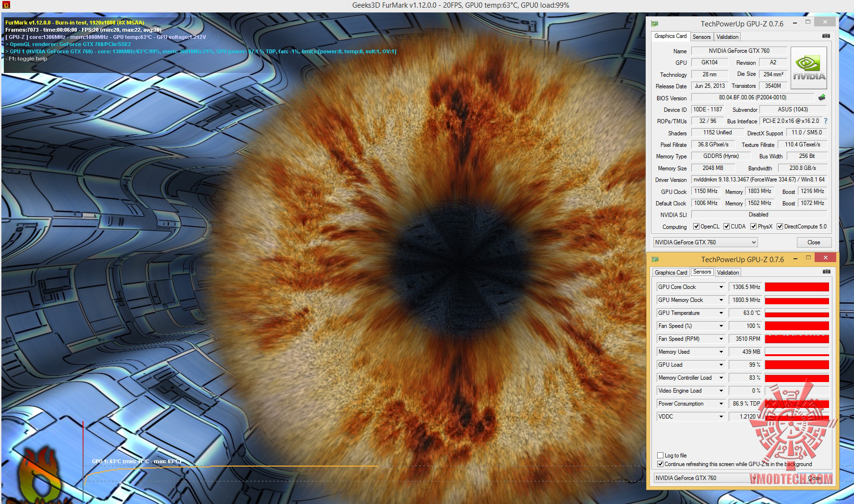Click the 3510 RPM fan speed reading

[x=746, y=339]
